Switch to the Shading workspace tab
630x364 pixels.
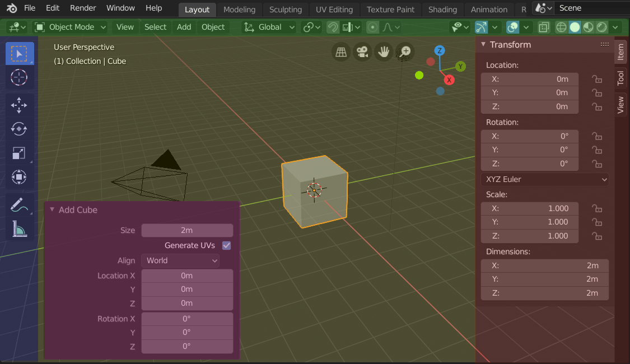tap(442, 9)
